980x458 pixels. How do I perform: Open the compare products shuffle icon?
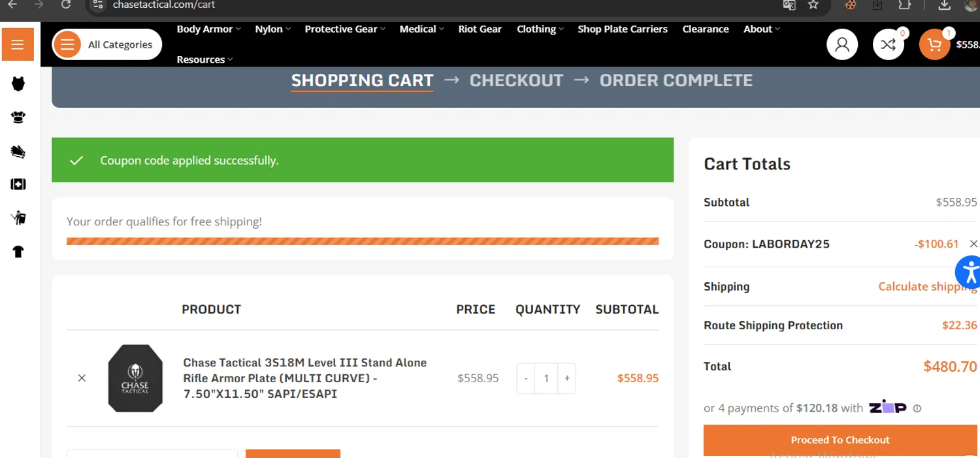(889, 44)
